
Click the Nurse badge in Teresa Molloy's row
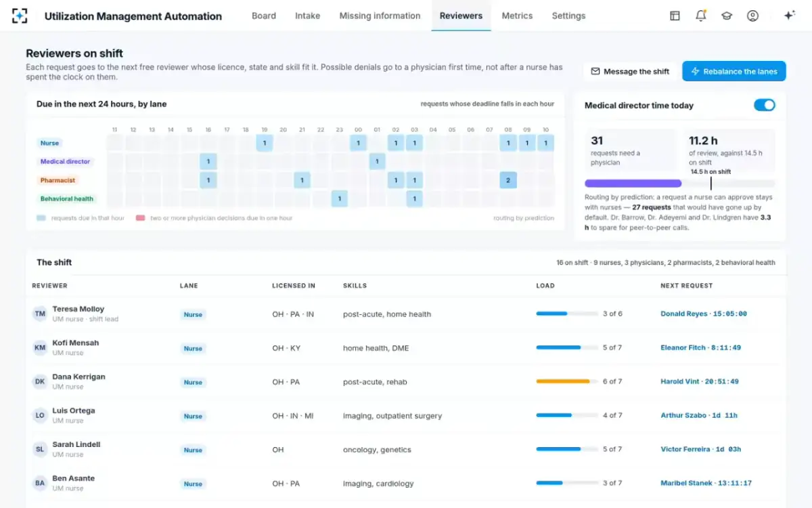tap(193, 314)
